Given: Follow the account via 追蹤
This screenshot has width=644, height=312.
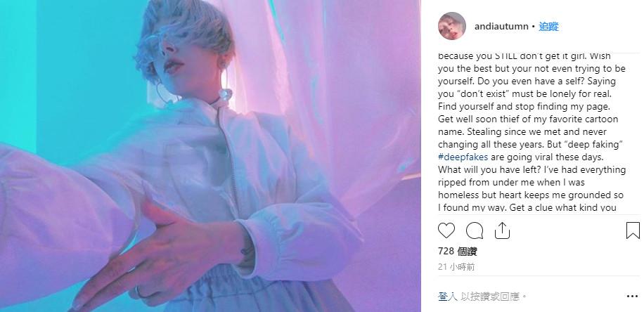Looking at the screenshot, I should [548, 27].
